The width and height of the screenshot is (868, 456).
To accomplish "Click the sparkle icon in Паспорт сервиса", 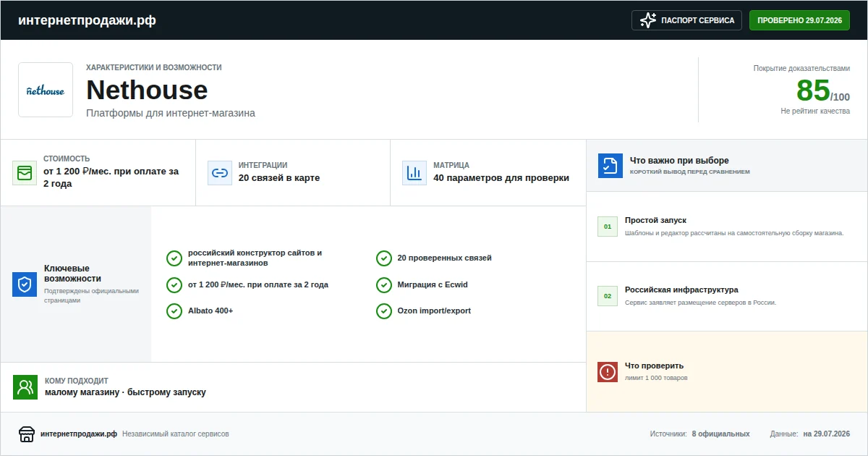I will pos(648,20).
